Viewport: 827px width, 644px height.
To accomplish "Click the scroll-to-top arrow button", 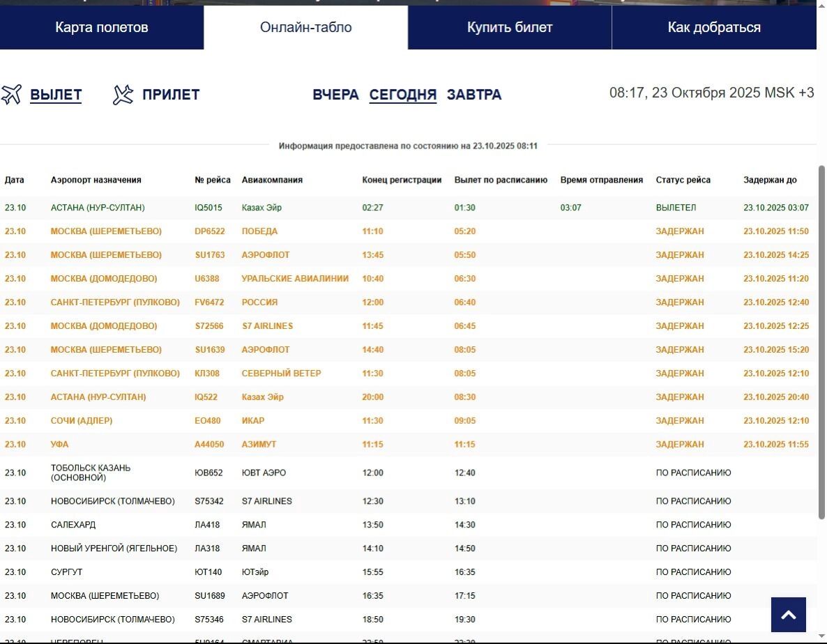I will click(788, 614).
